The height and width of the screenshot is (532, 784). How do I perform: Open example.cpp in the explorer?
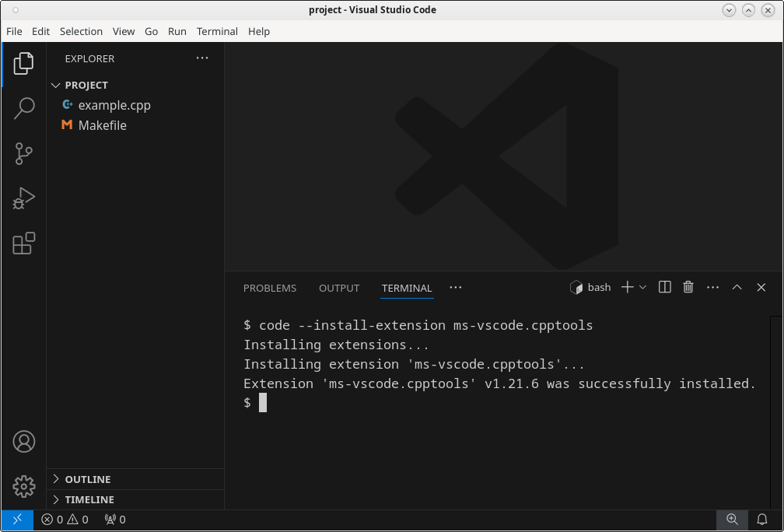135,106
